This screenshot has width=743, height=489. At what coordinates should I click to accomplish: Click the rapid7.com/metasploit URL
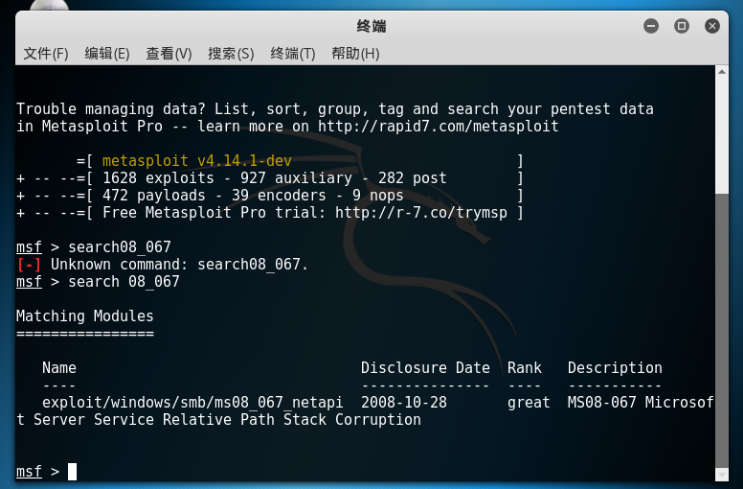coord(438,127)
